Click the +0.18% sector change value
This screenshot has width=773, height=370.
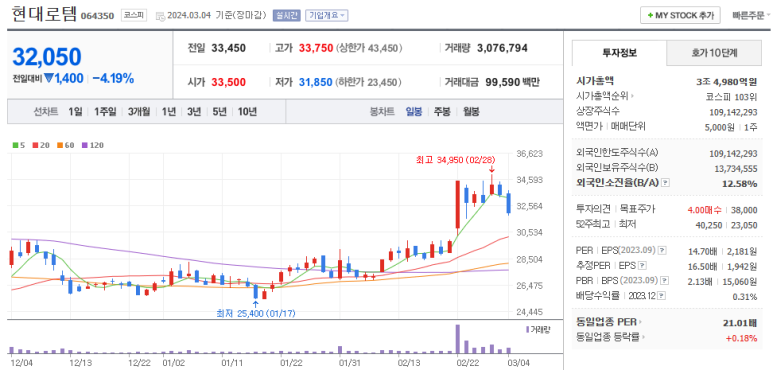(x=741, y=338)
